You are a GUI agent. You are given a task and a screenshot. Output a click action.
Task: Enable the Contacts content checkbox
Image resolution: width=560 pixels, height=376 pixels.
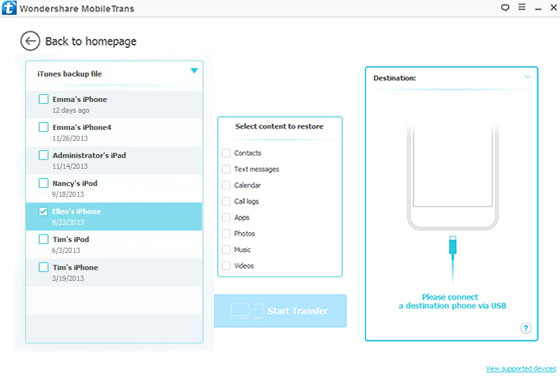coord(226,153)
